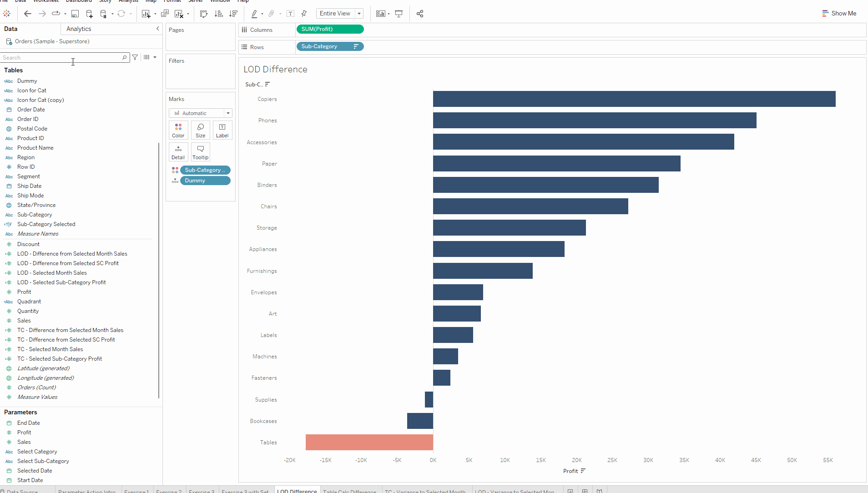
Task: Open the Tooltip marks card
Action: click(201, 152)
